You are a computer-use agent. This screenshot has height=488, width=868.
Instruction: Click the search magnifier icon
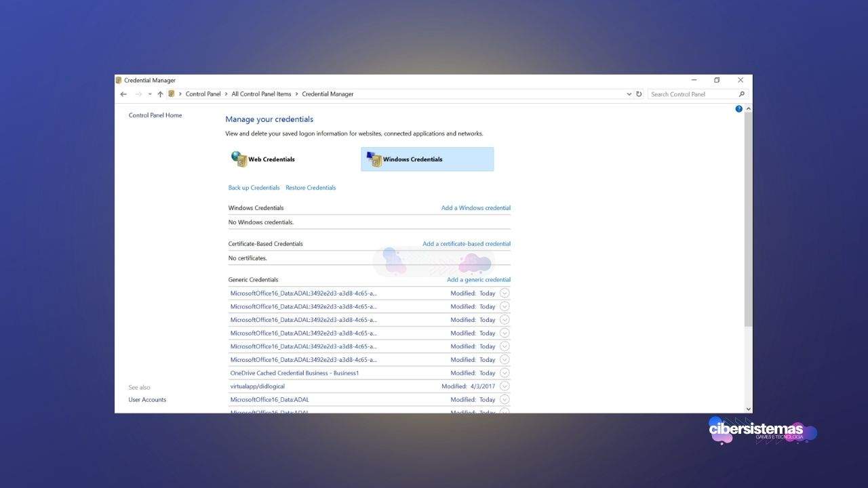coord(741,94)
